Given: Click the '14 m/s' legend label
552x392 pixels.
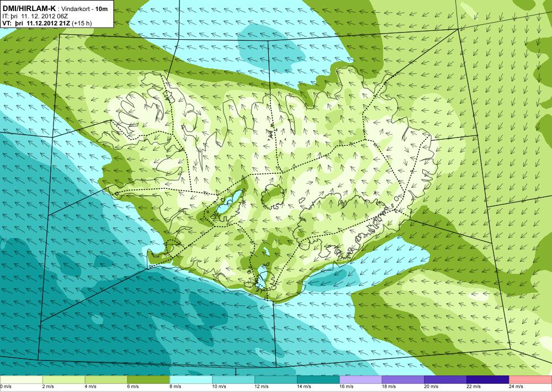Looking at the screenshot, I should (304, 386).
